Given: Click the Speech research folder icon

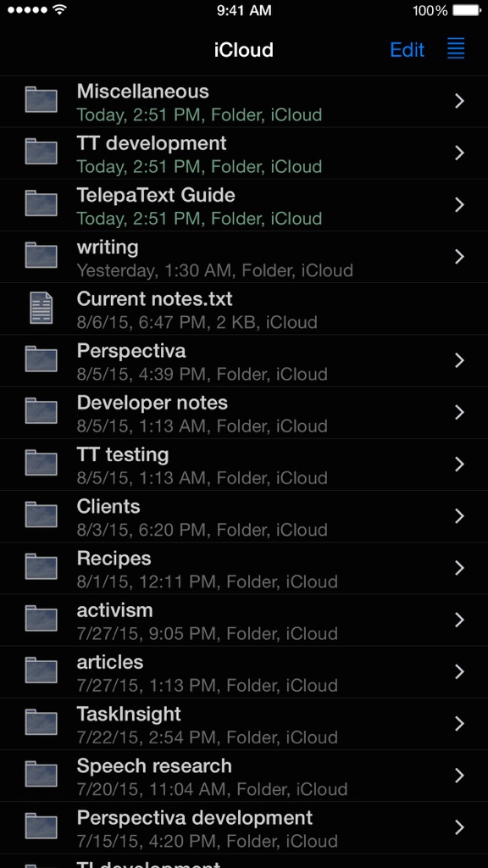Looking at the screenshot, I should tap(41, 775).
